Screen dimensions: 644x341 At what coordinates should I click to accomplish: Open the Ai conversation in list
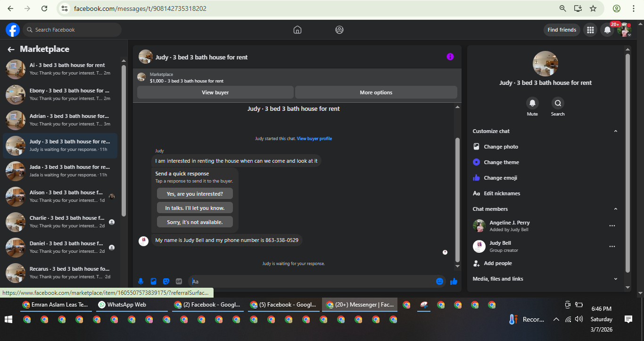(x=60, y=69)
